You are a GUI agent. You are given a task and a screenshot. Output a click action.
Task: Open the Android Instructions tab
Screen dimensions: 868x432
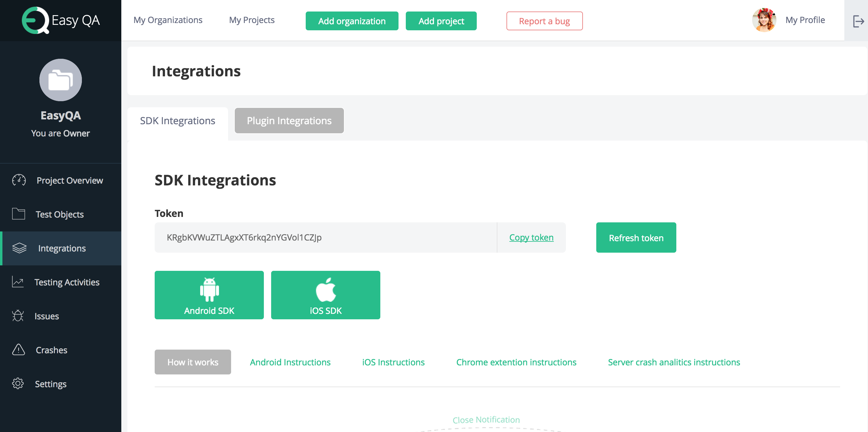tap(290, 362)
